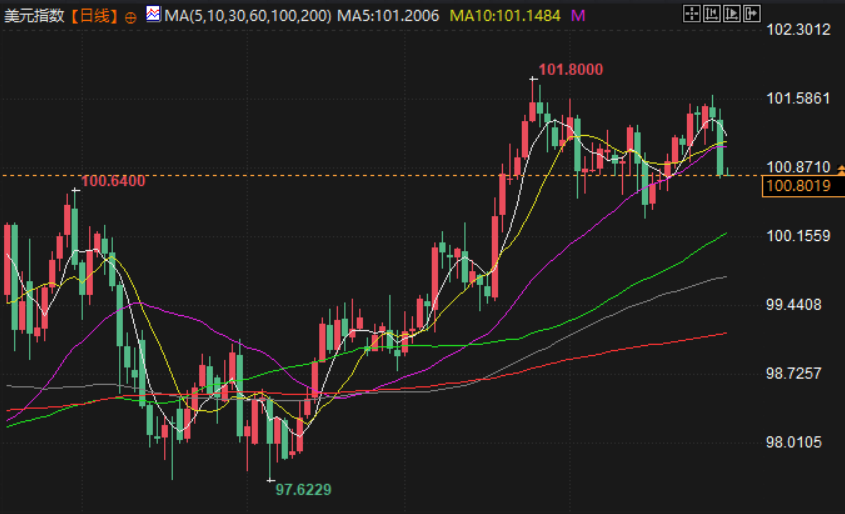Click the export chart arrow icon
Image resolution: width=845 pixels, height=514 pixels.
752,13
